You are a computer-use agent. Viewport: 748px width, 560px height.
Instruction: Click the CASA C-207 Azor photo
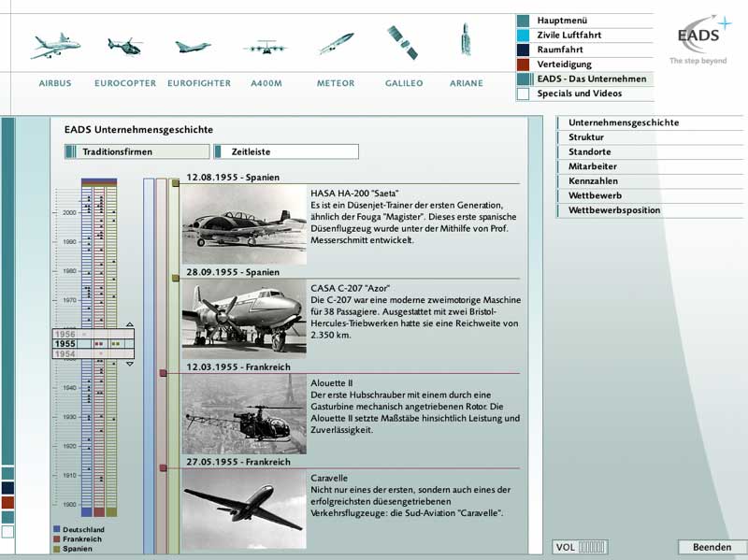pos(244,319)
